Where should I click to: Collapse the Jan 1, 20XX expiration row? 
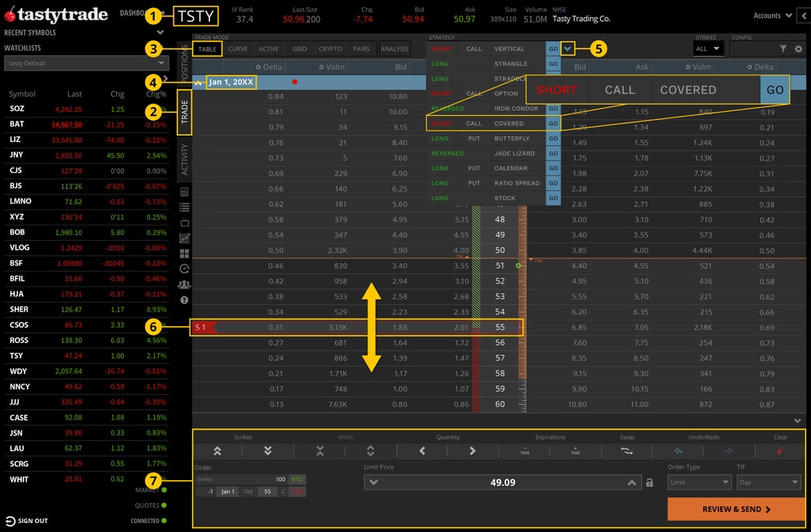[x=198, y=82]
